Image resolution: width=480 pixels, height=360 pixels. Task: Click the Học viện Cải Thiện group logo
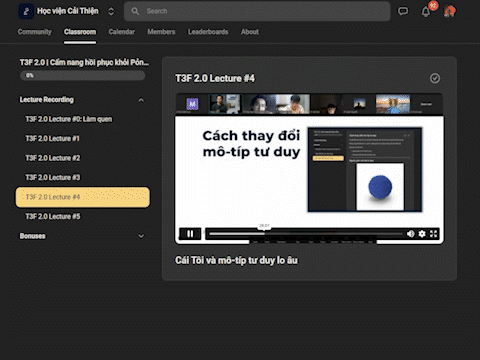26,11
